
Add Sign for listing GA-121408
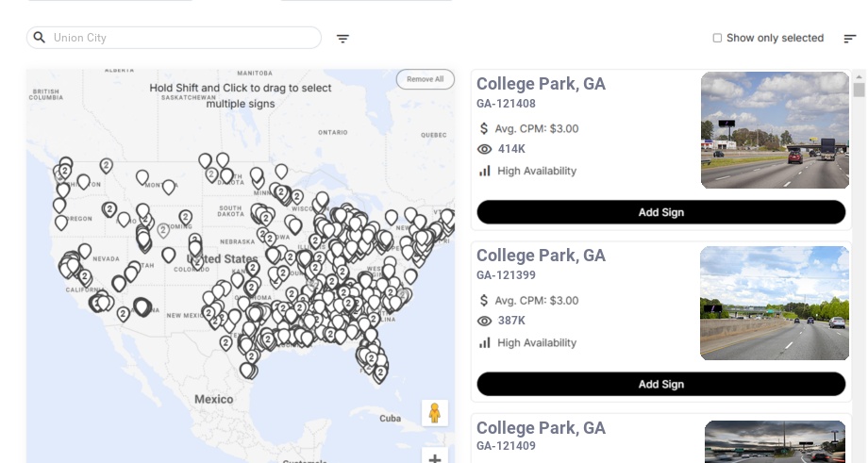pos(660,212)
